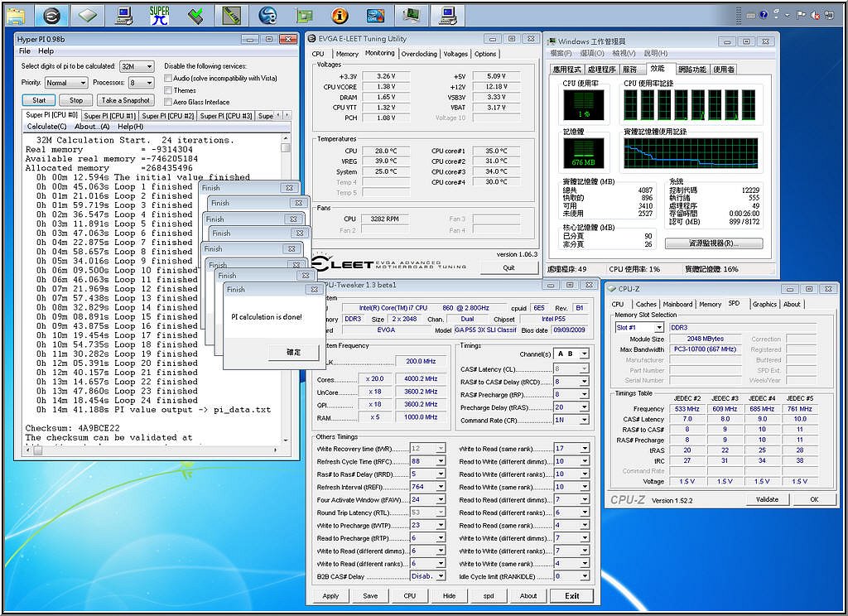Click the Intel Core taskbar icon
Image resolution: width=848 pixels, height=616 pixels.
click(x=375, y=15)
